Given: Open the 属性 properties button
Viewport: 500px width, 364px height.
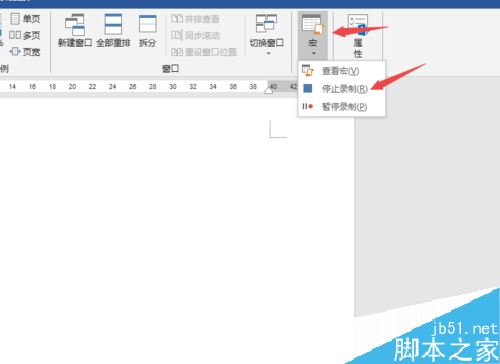Looking at the screenshot, I should click(x=358, y=36).
